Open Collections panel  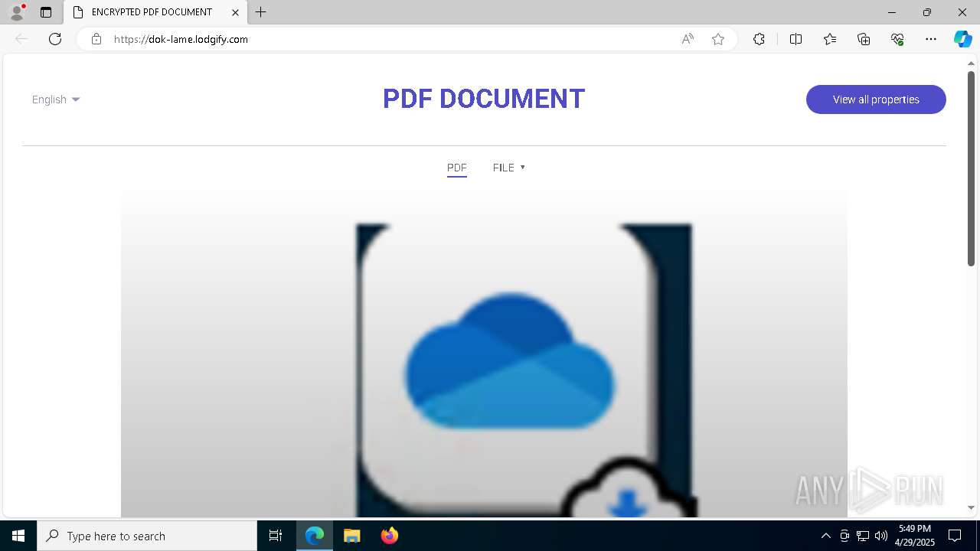864,39
